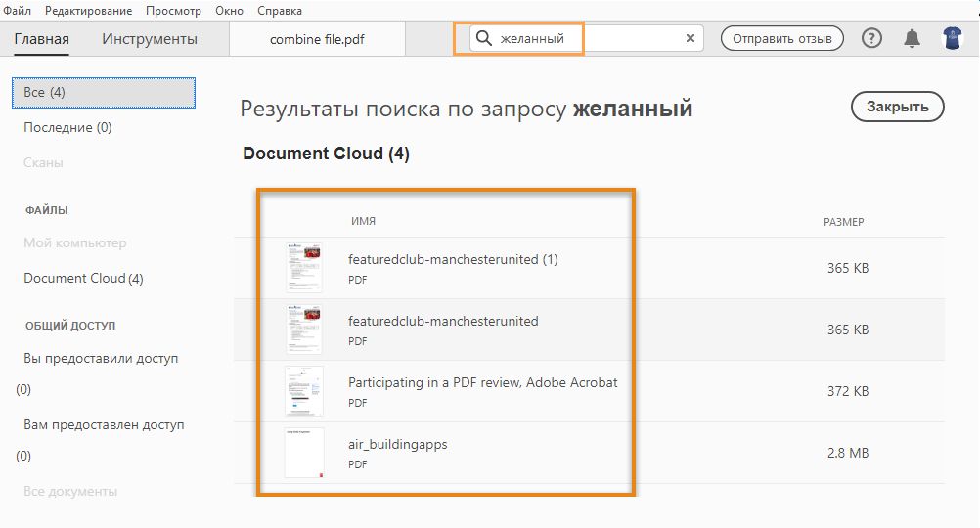Open thumbnail of air_buildingapps
980x528 pixels.
point(304,453)
